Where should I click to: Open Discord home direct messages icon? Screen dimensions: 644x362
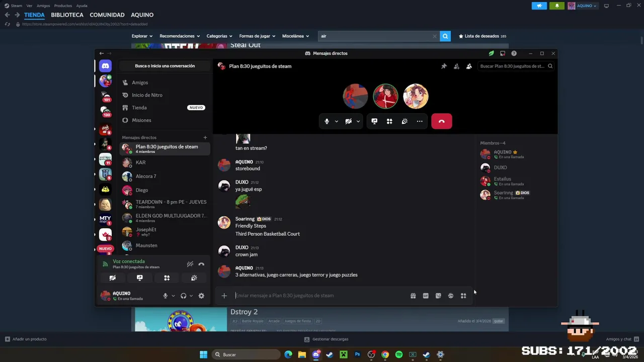point(105,66)
